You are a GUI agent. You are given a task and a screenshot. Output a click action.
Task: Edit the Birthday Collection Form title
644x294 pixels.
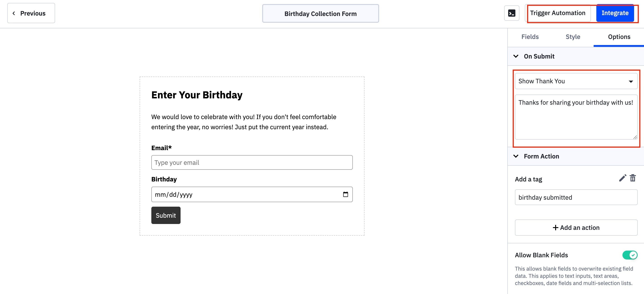(x=320, y=14)
